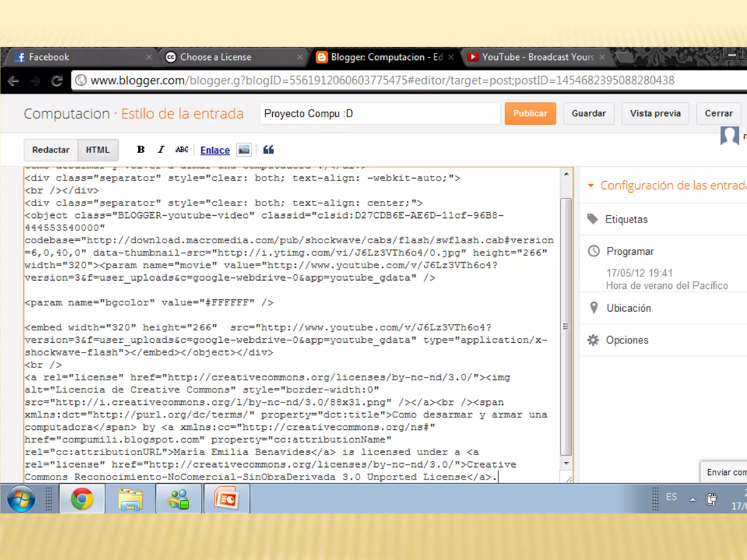Screen dimensions: 747x560
Task: Open PowerPoint from the taskbar
Action: point(227,499)
